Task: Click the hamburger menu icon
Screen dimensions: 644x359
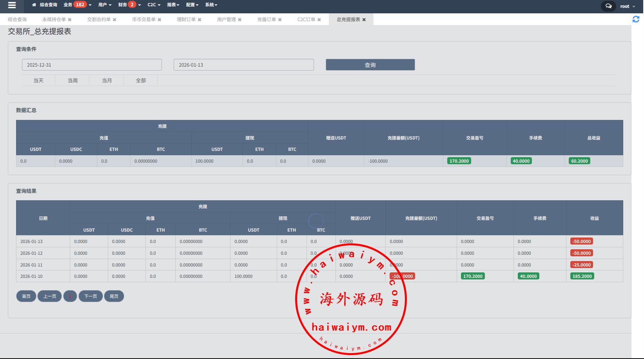Action: point(12,5)
